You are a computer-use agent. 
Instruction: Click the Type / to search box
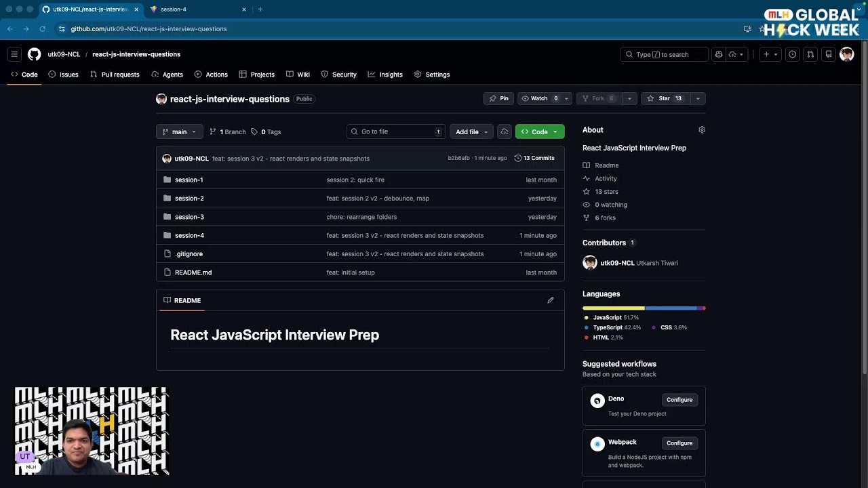point(664,54)
